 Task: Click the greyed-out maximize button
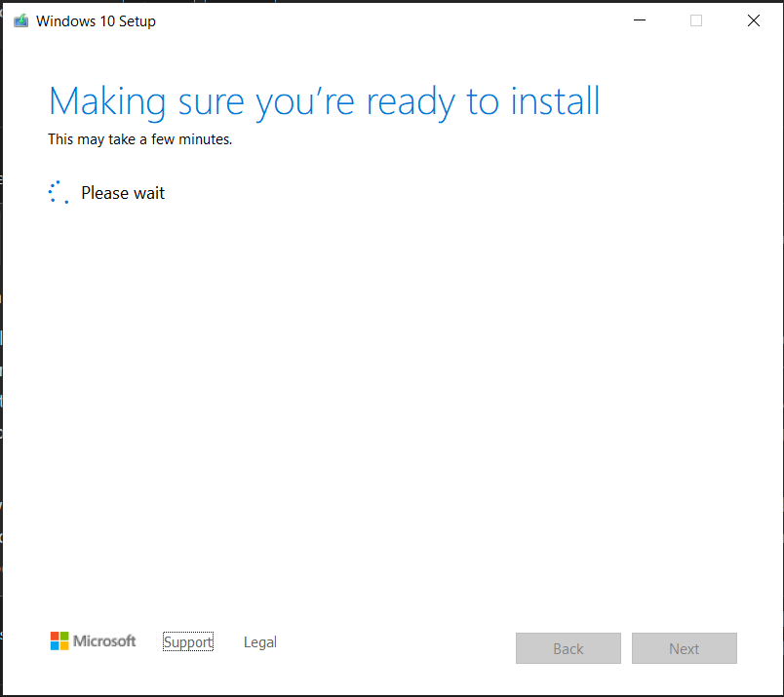696,20
